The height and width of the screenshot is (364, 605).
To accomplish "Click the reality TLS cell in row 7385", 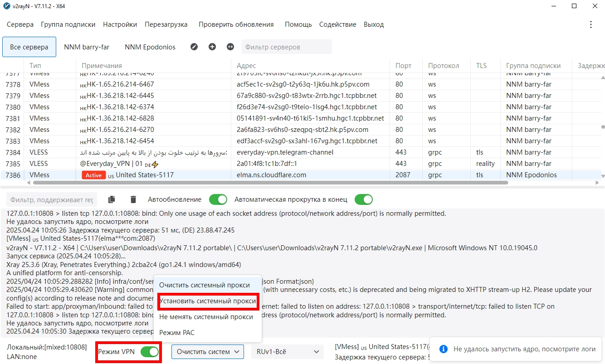I will point(485,164).
